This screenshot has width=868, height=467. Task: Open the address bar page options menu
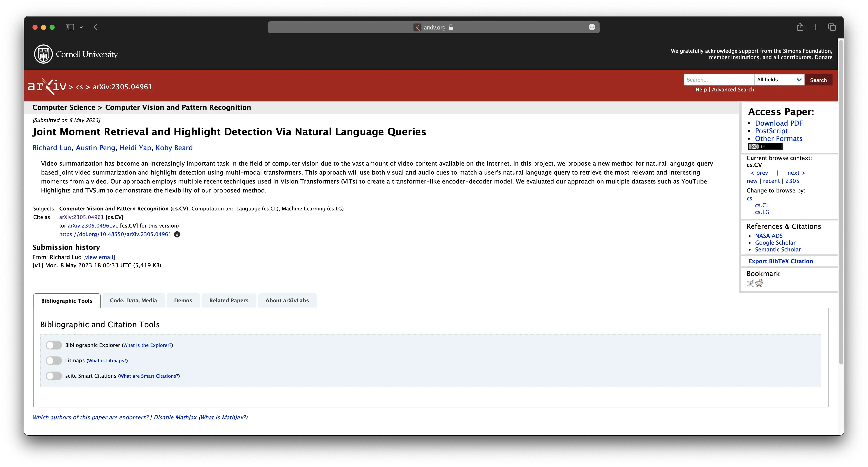592,27
